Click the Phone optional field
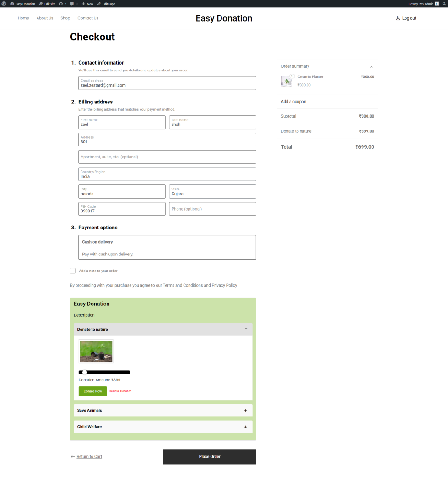The width and height of the screenshot is (448, 477). coord(212,209)
